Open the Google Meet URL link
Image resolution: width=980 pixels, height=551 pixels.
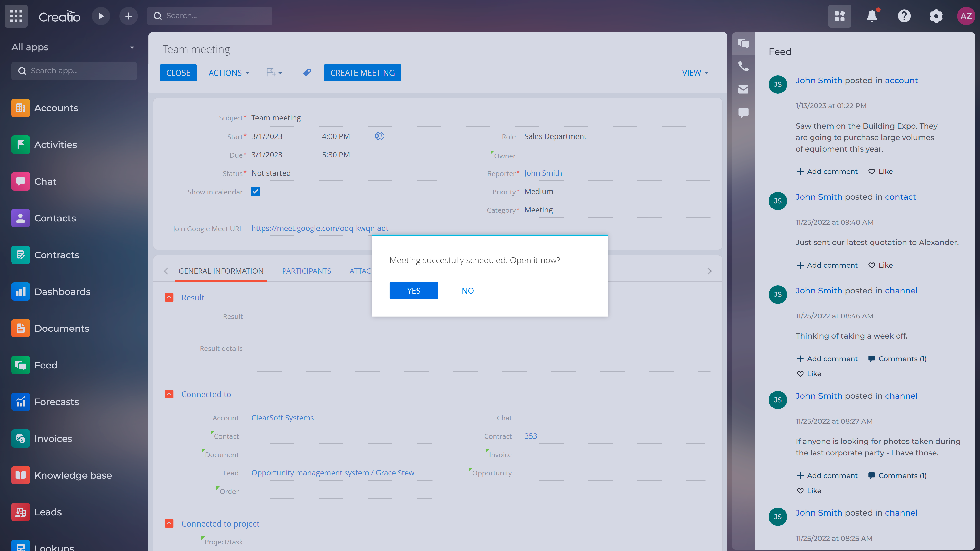(x=320, y=228)
